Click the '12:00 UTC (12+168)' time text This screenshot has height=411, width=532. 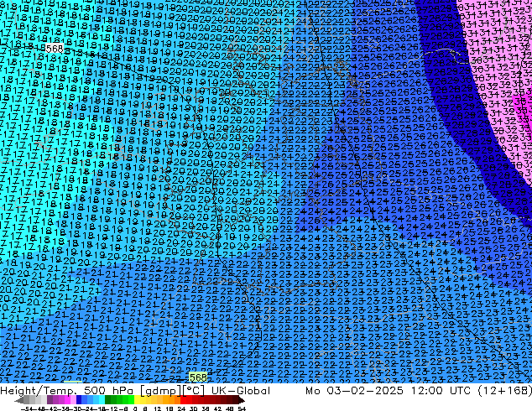(472, 391)
